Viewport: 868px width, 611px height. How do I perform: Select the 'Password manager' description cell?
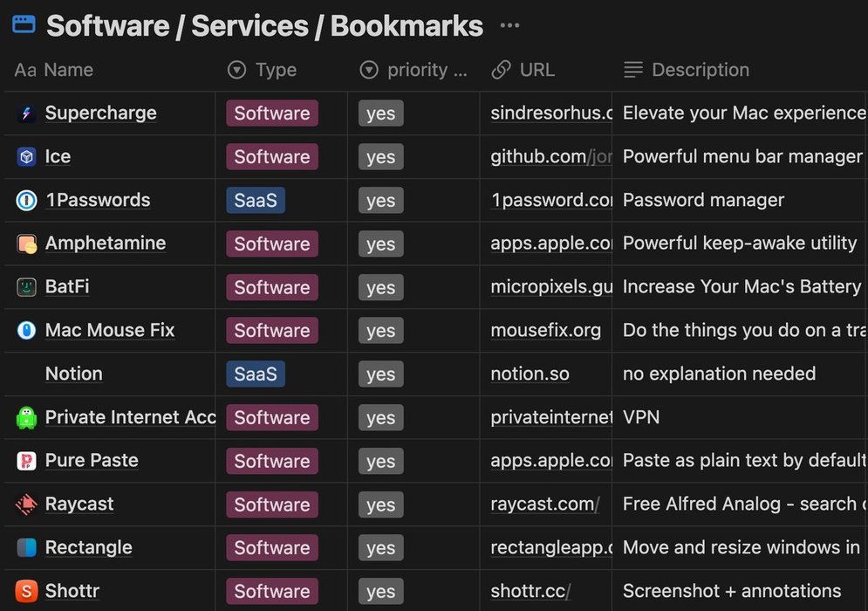[740, 200]
